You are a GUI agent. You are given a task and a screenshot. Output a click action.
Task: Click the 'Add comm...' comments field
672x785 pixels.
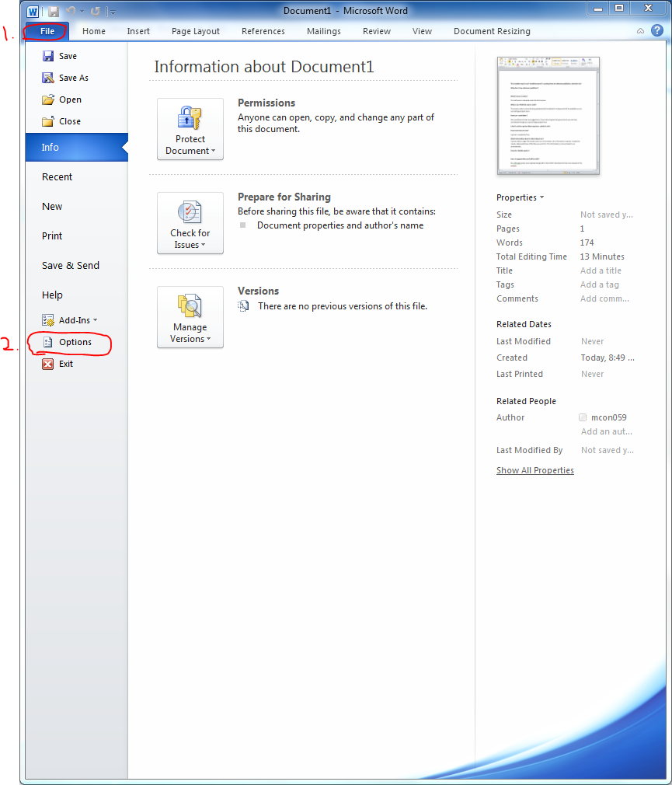(x=604, y=298)
